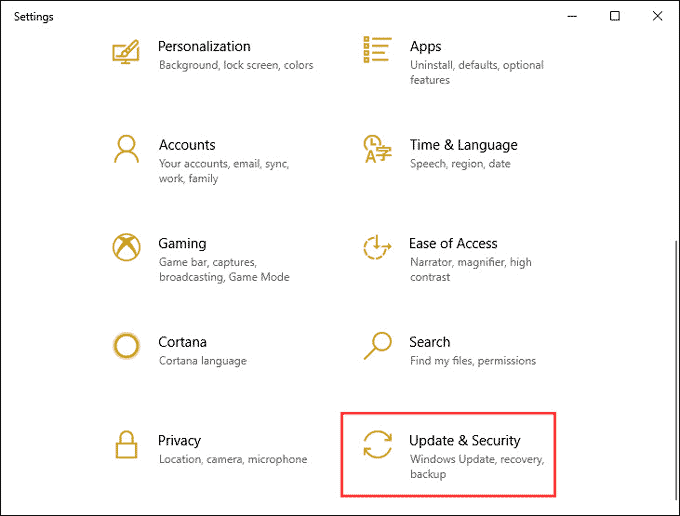The image size is (680, 516).
Task: Open the Privacy padlock icon
Action: tap(126, 444)
